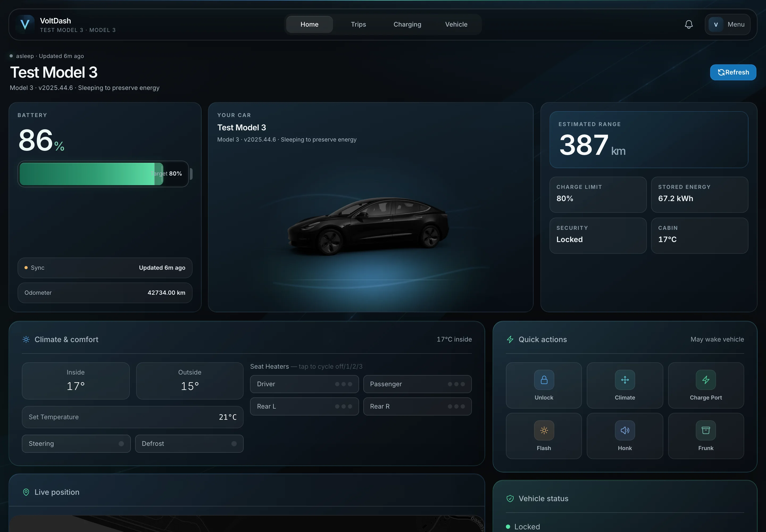
Task: Cycle the Rear L seat heater
Action: click(x=304, y=406)
